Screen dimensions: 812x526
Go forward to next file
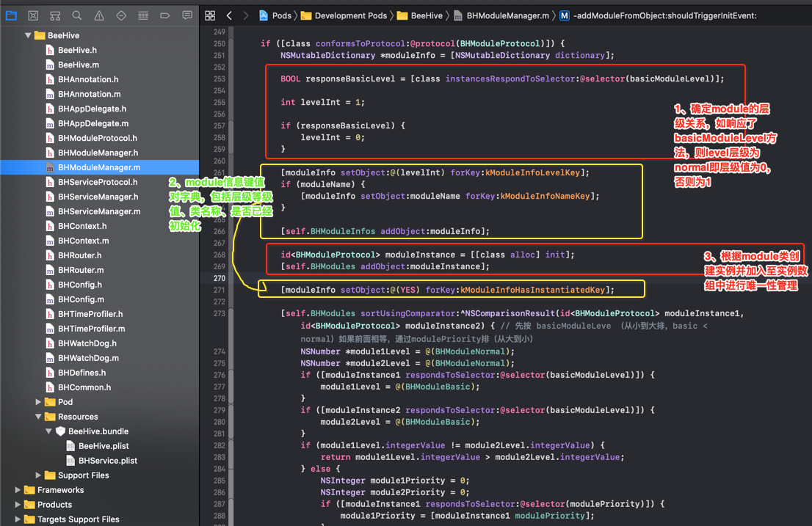tap(245, 15)
